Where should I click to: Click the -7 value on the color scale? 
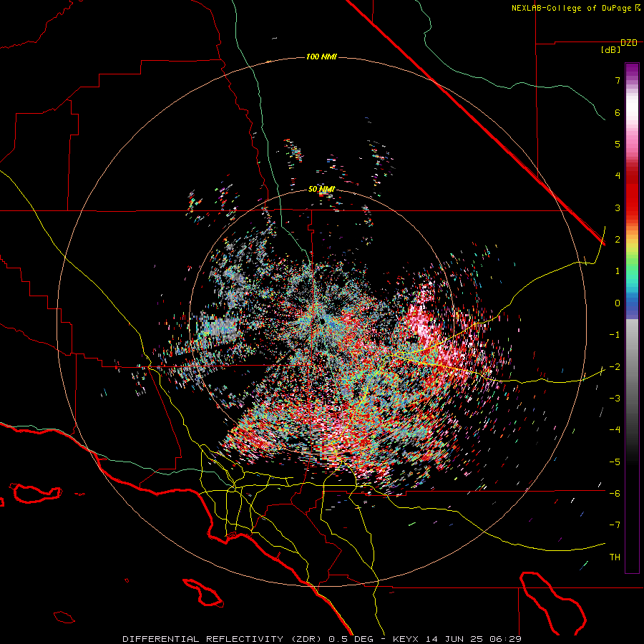coord(615,525)
